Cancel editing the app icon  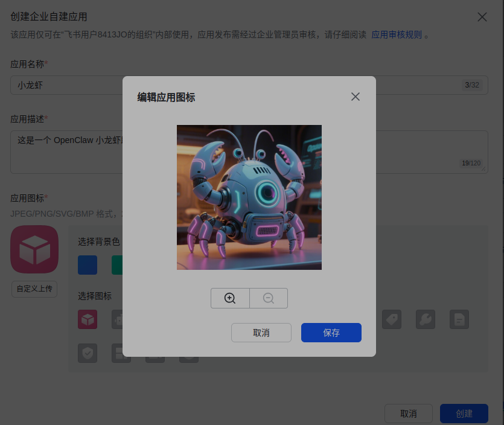tap(261, 333)
